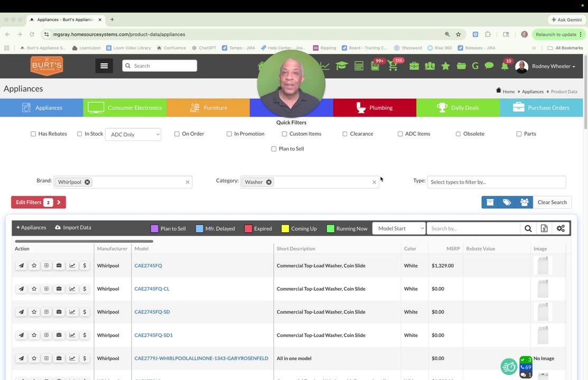Check the Custom Items filter
Screen dimensions: 588x380
tap(285, 134)
